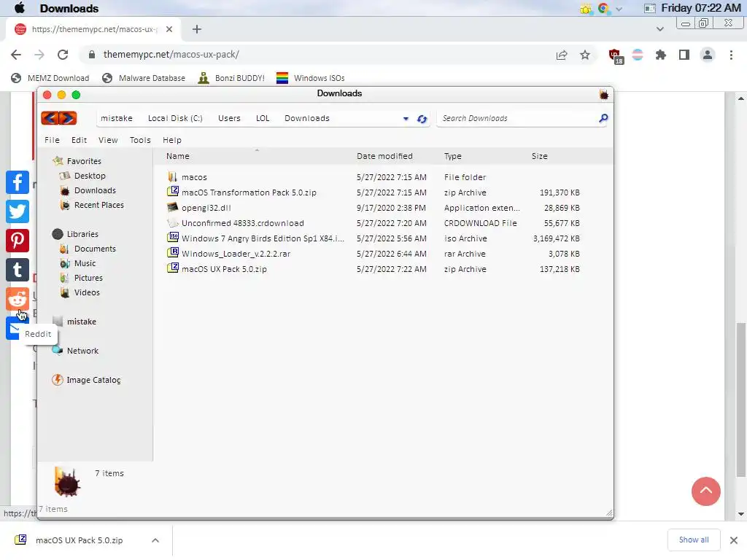
Task: Go back in the Chrome browser
Action: point(16,55)
